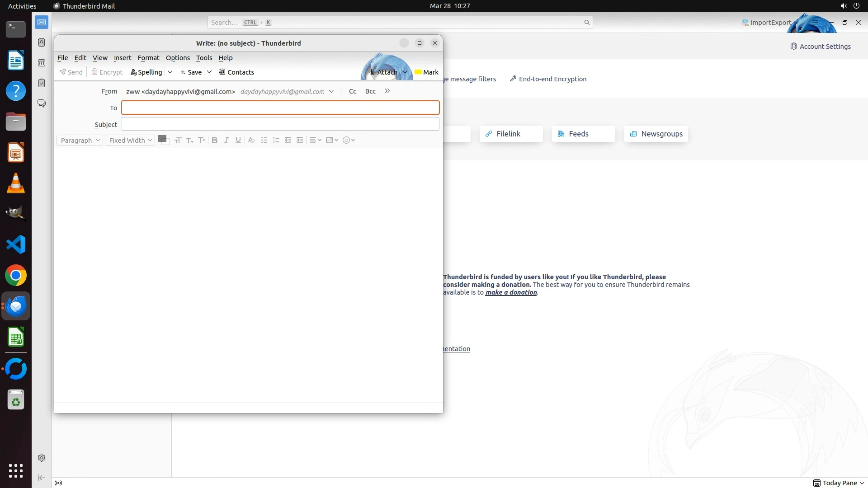Open the Address Book space
Screen dimensions: 868x488
[42, 42]
